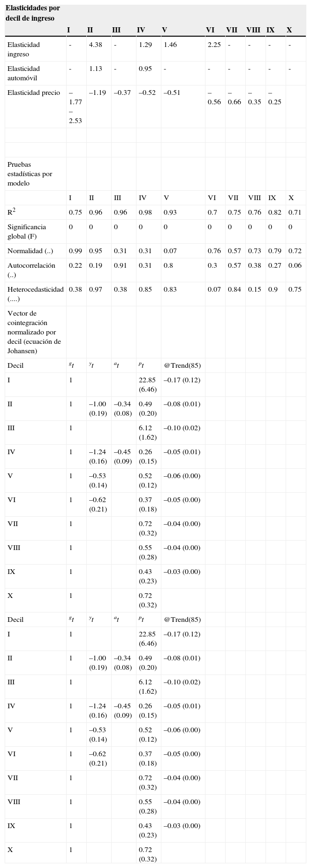Click the 4.38 value in Elasticidad ingreso row
Image resolution: width=311 pixels, height=868 pixels.
96,45
